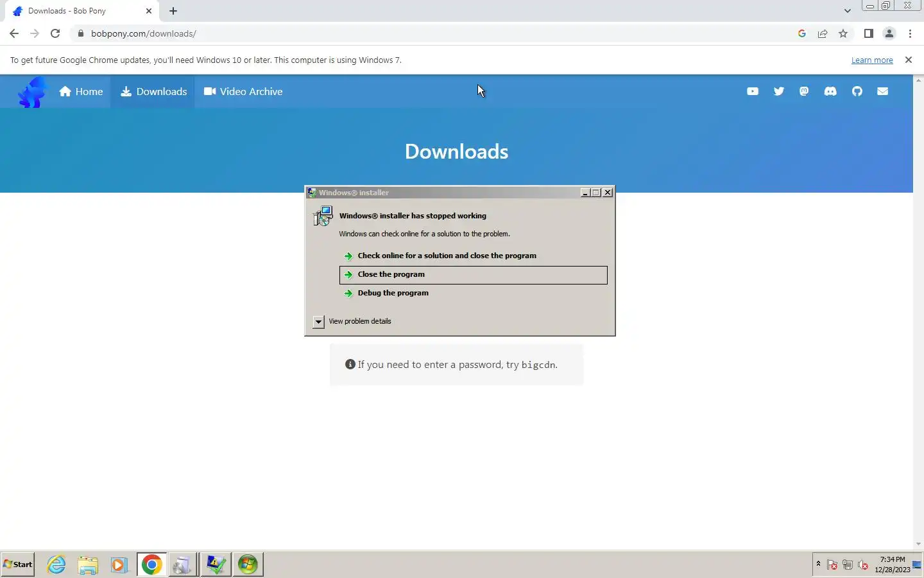Choose Debug the program option
Screen dimensions: 924x578
tap(474, 293)
